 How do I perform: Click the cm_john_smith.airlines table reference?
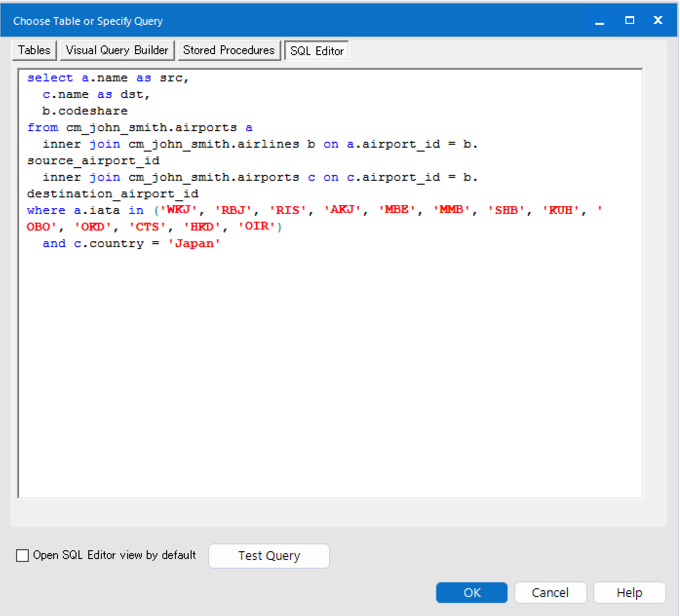point(214,144)
